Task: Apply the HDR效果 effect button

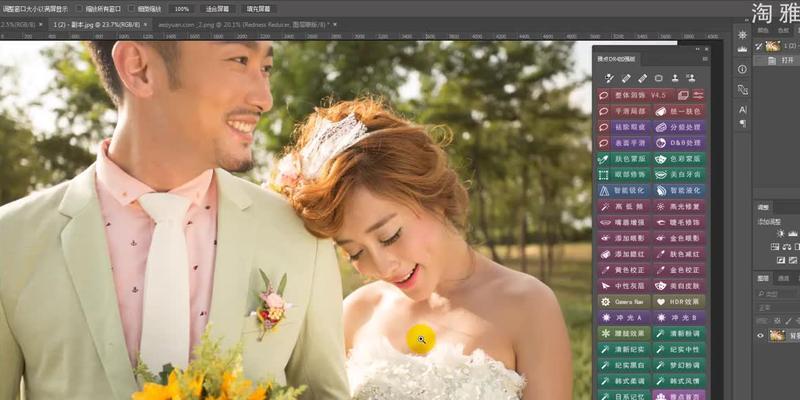Action: pos(679,302)
